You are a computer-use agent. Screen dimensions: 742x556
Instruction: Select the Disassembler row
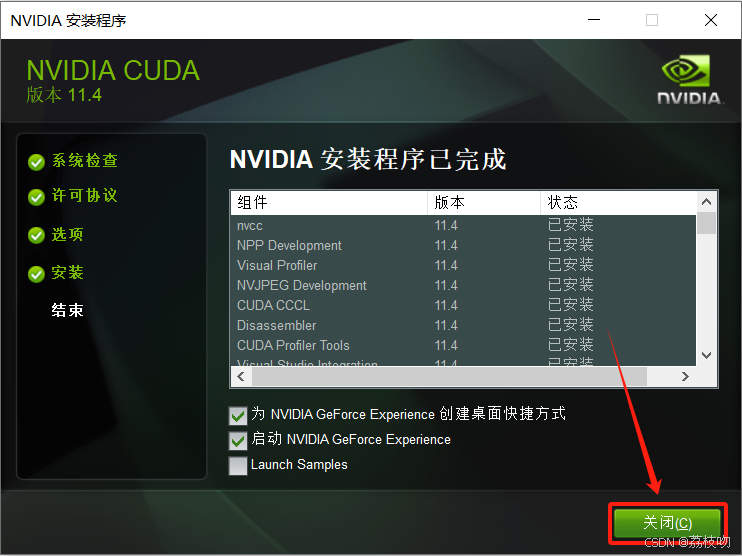464,325
